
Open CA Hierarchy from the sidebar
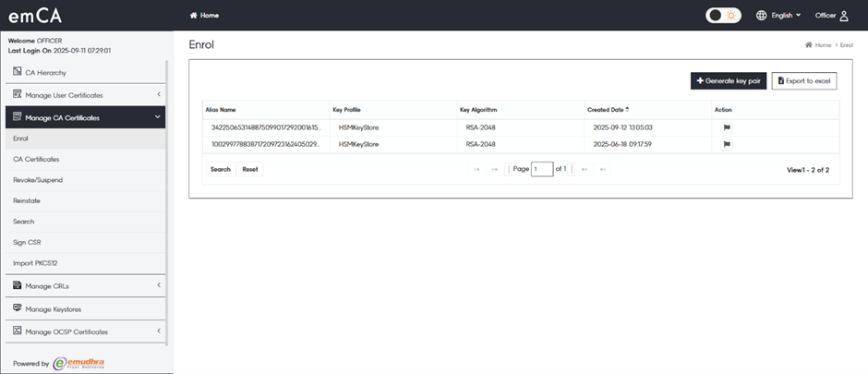pos(45,72)
